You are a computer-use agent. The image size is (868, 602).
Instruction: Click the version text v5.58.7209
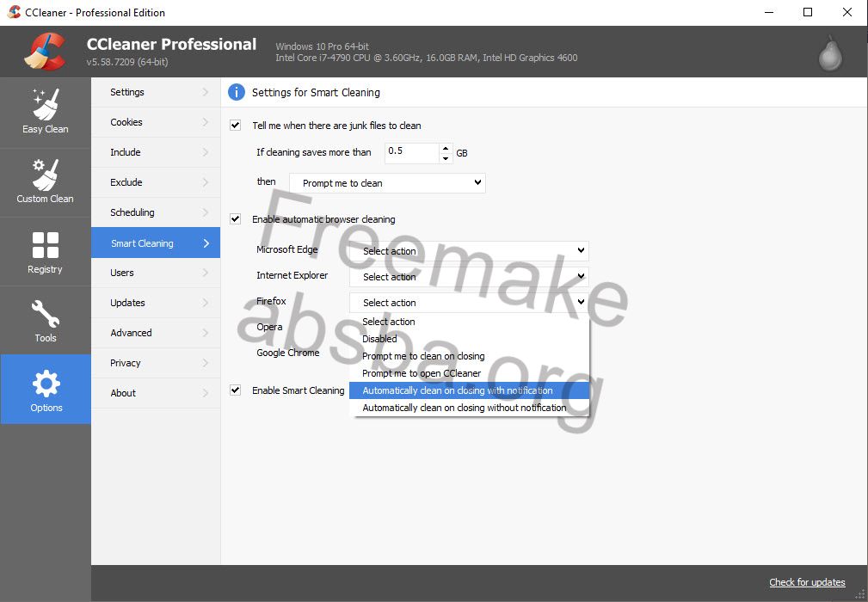pos(127,62)
